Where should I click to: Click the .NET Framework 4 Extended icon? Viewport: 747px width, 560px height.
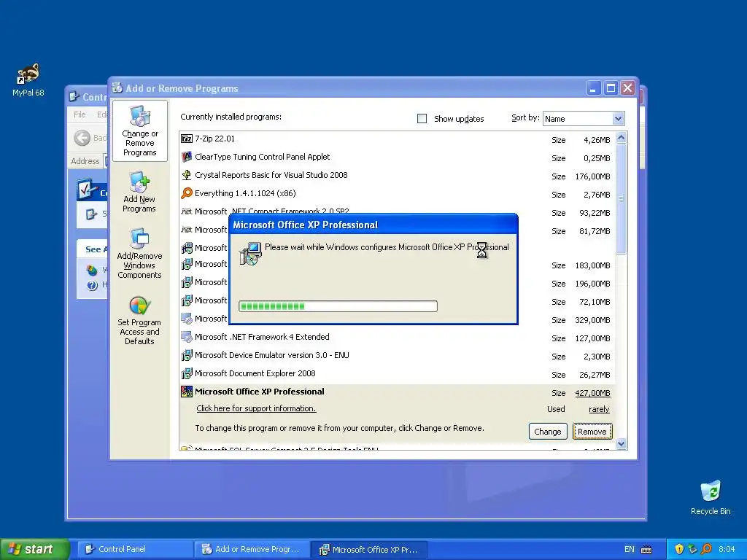point(187,337)
